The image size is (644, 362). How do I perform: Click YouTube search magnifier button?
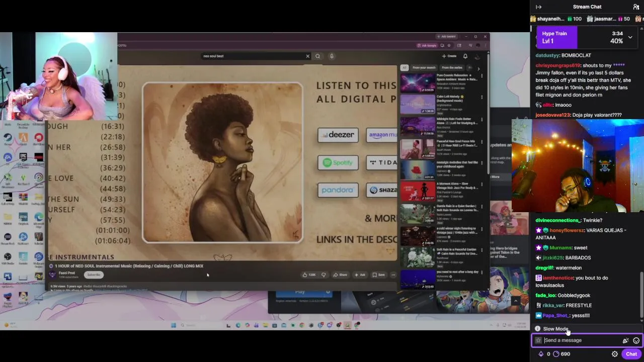(x=317, y=56)
